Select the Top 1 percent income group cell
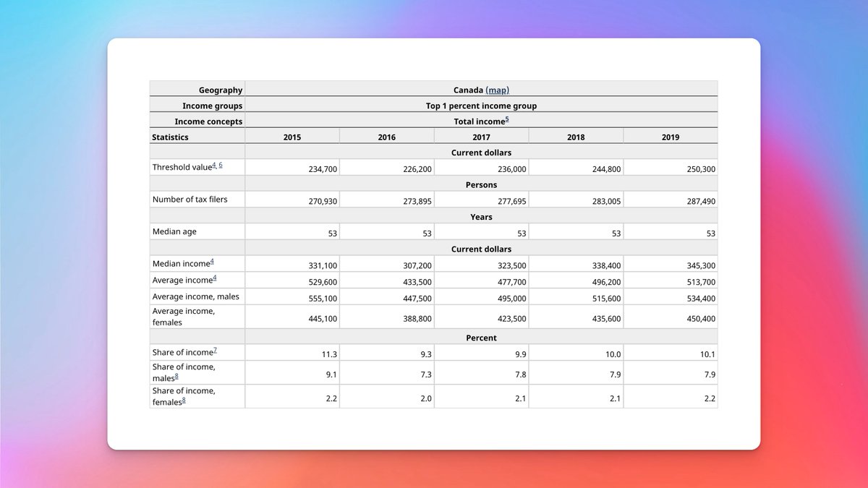 [x=481, y=106]
